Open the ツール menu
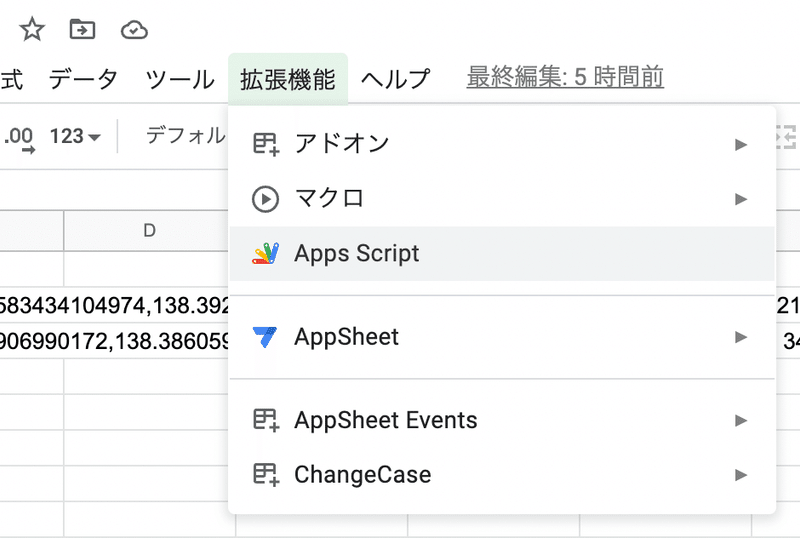 180,79
